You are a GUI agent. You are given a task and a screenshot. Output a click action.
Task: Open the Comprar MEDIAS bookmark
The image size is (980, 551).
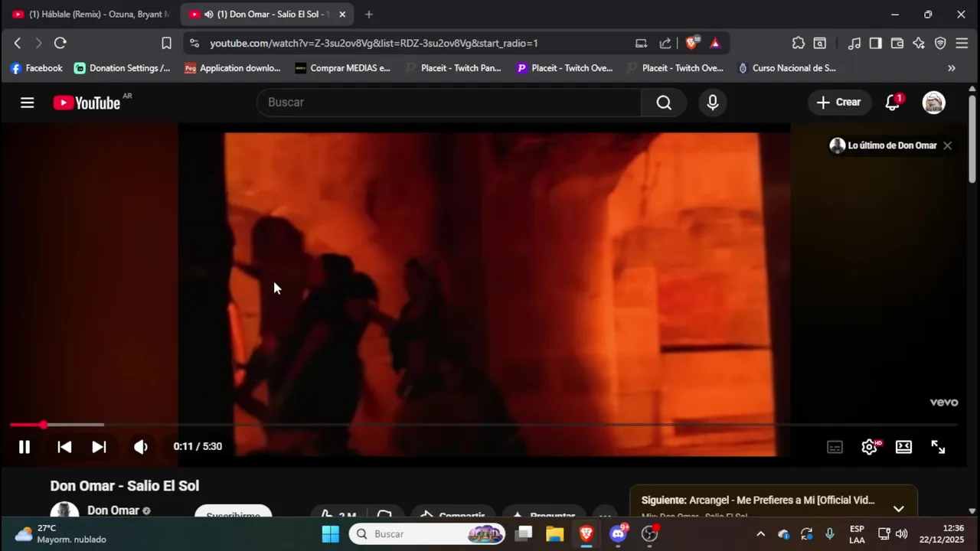point(342,68)
